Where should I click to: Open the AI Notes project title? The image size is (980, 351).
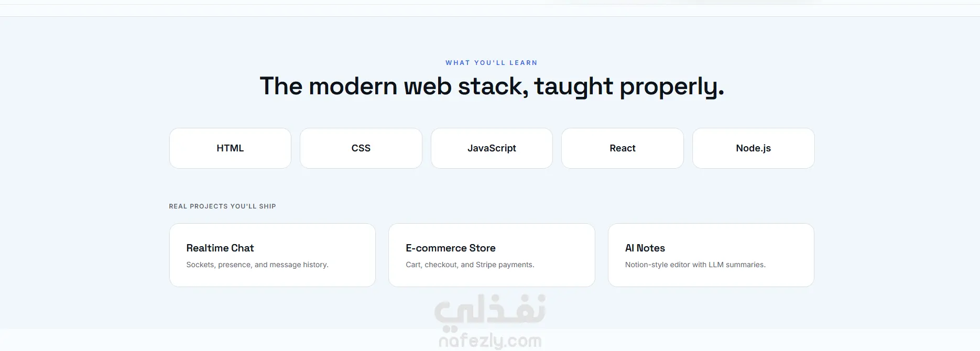click(x=645, y=248)
